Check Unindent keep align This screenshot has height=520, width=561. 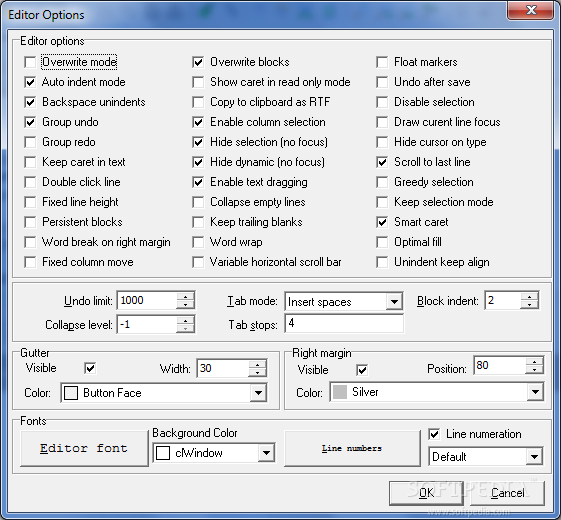pyautogui.click(x=382, y=263)
